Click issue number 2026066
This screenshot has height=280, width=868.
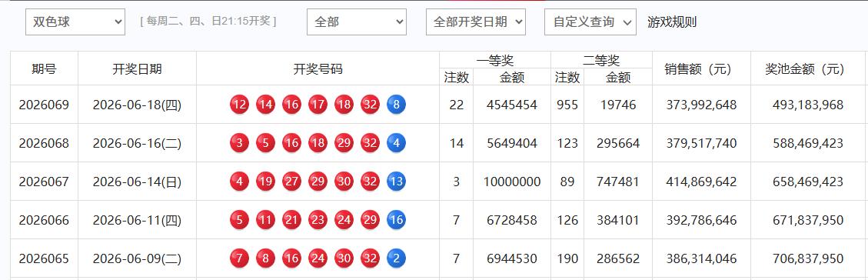[45, 220]
